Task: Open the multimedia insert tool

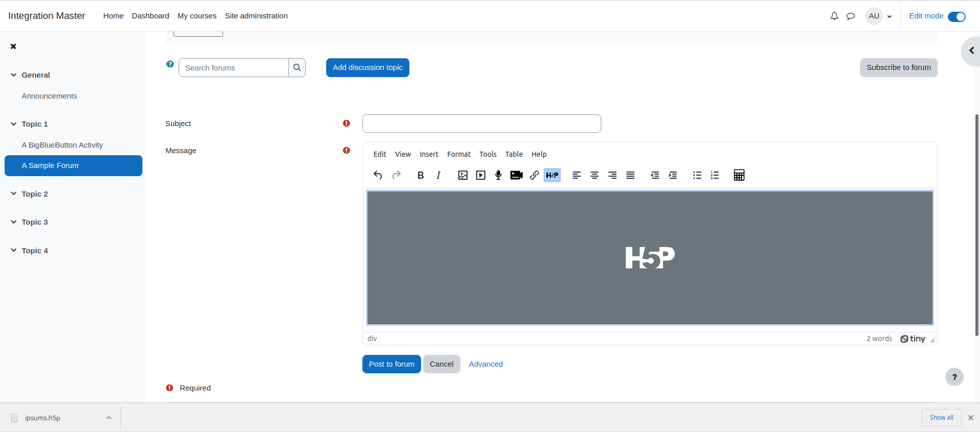Action: pyautogui.click(x=481, y=175)
